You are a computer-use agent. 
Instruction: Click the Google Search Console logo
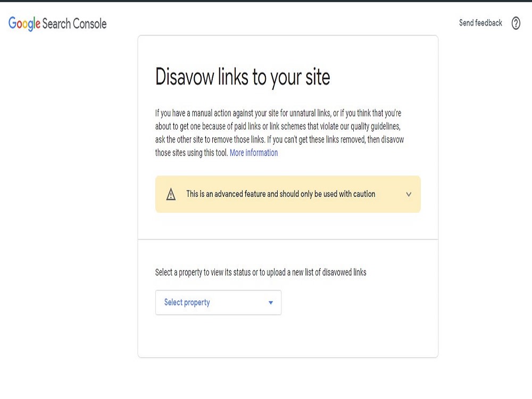57,24
